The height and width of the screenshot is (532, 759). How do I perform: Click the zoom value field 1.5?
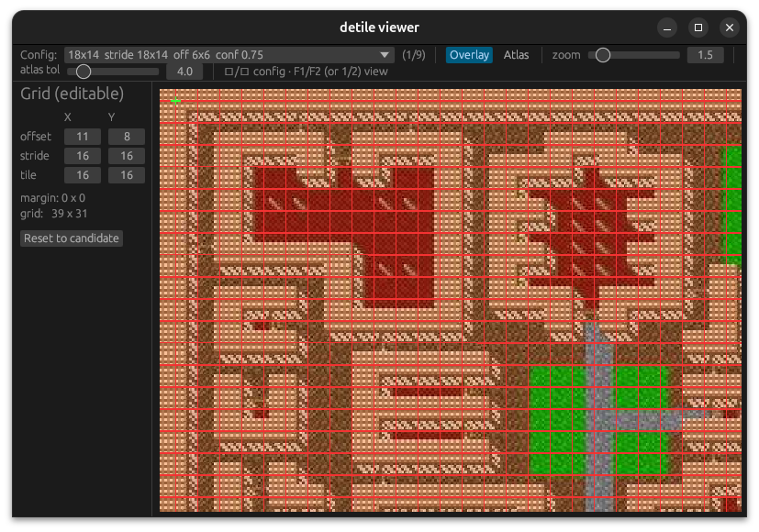(x=705, y=55)
